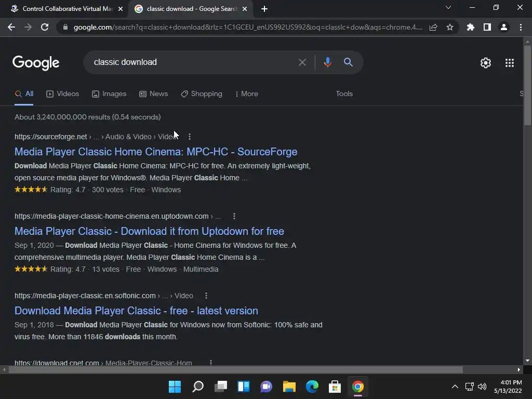Screen dimensions: 532x399
Task: Launch Chat from the taskbar
Action: point(267,387)
